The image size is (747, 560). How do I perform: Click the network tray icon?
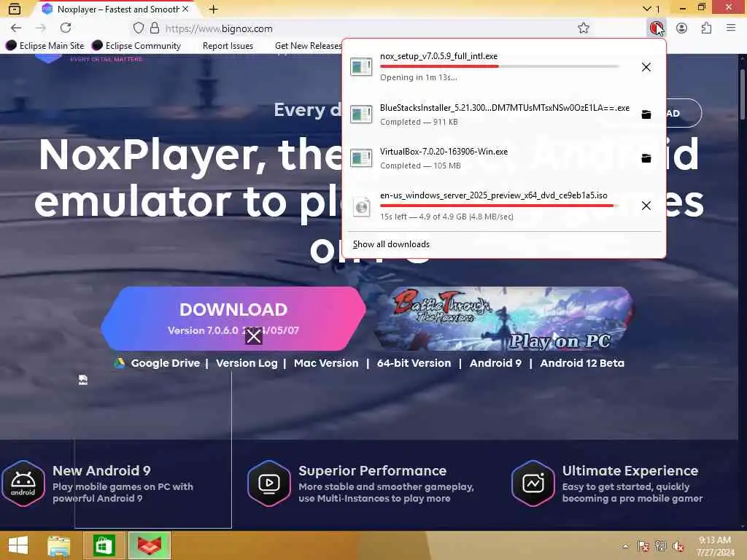point(661,546)
